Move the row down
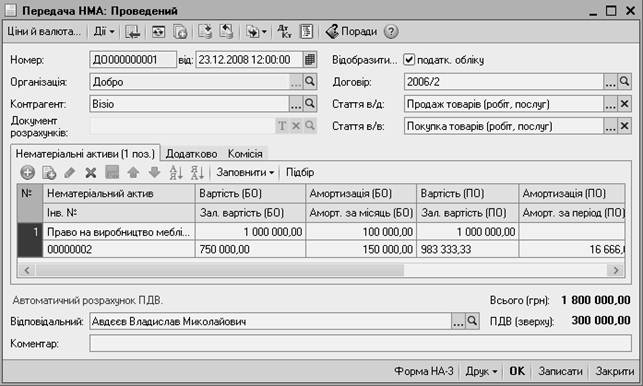643x386 pixels. 155,173
